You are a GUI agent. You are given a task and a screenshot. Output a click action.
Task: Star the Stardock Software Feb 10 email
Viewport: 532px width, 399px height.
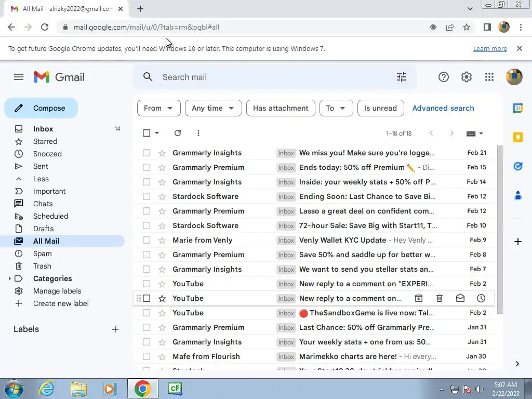click(x=162, y=225)
